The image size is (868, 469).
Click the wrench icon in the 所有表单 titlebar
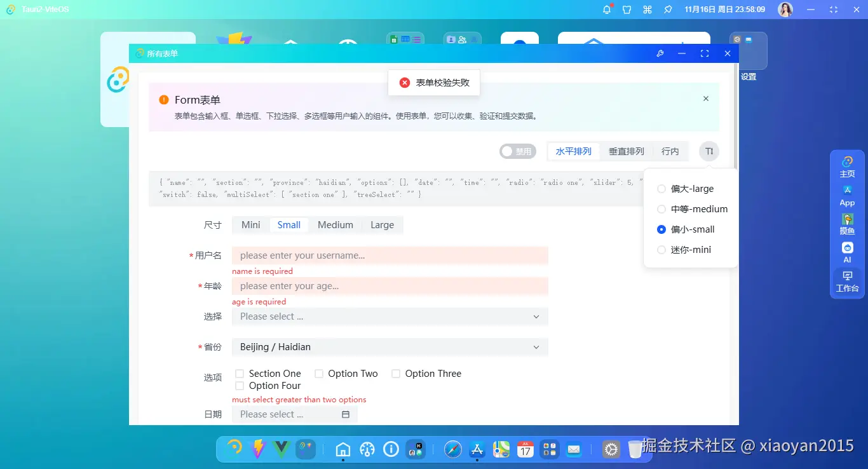pyautogui.click(x=660, y=53)
